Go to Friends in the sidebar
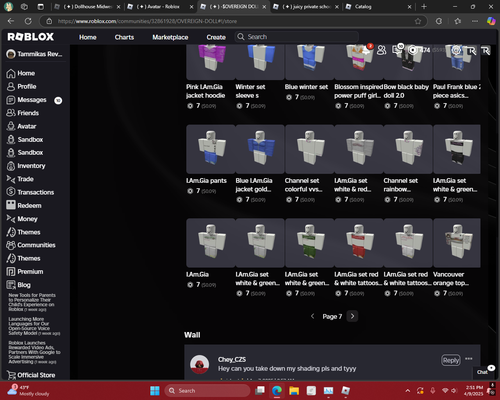 click(x=23, y=113)
